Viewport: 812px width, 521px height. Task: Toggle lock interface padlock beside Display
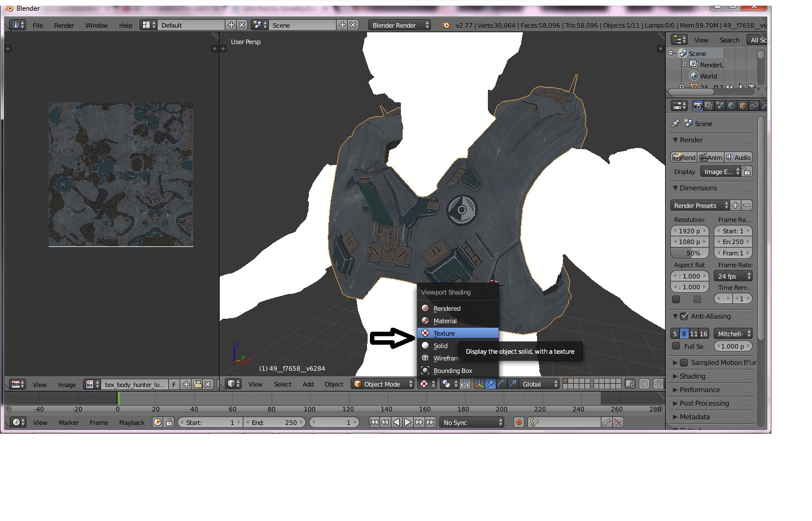click(x=746, y=171)
